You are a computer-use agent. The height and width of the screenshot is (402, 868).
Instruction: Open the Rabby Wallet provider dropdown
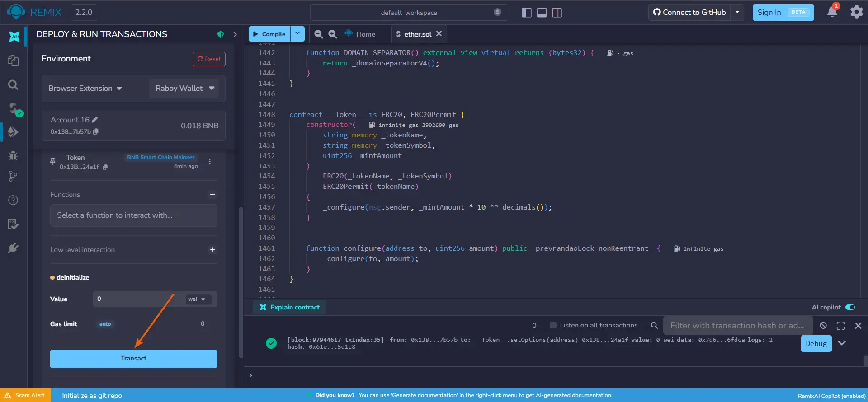tap(184, 88)
